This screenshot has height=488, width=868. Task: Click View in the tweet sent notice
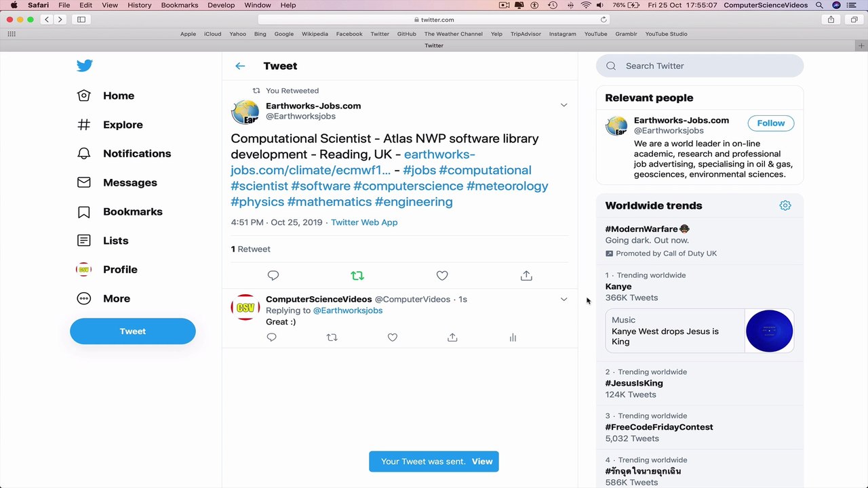tap(482, 462)
